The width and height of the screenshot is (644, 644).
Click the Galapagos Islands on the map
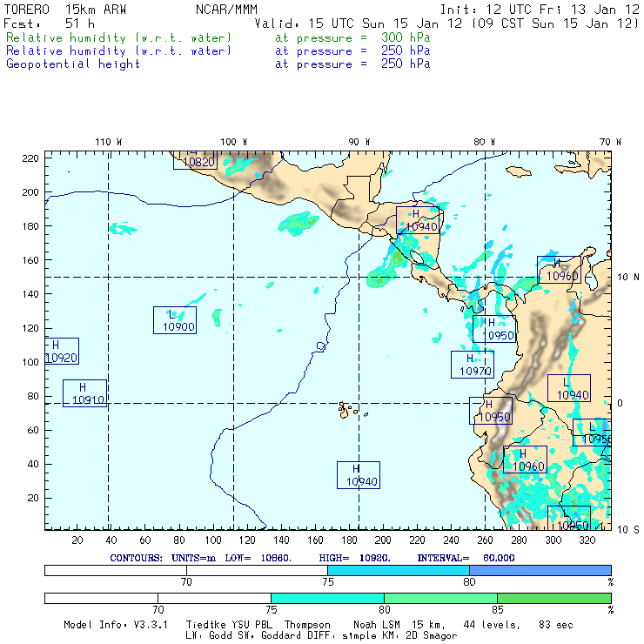click(x=350, y=409)
